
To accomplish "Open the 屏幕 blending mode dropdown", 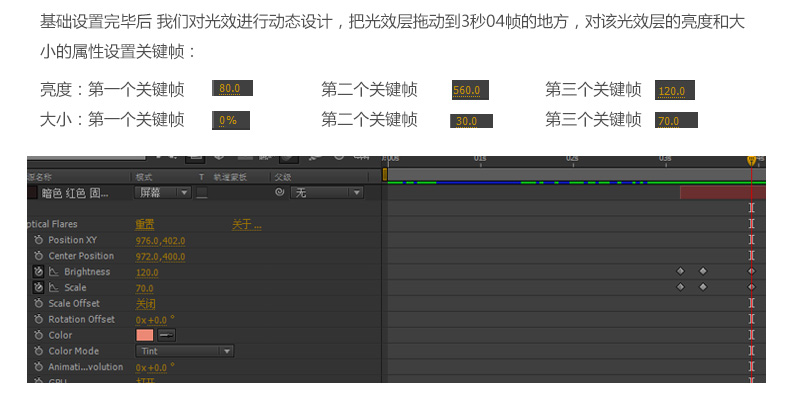I will (163, 192).
